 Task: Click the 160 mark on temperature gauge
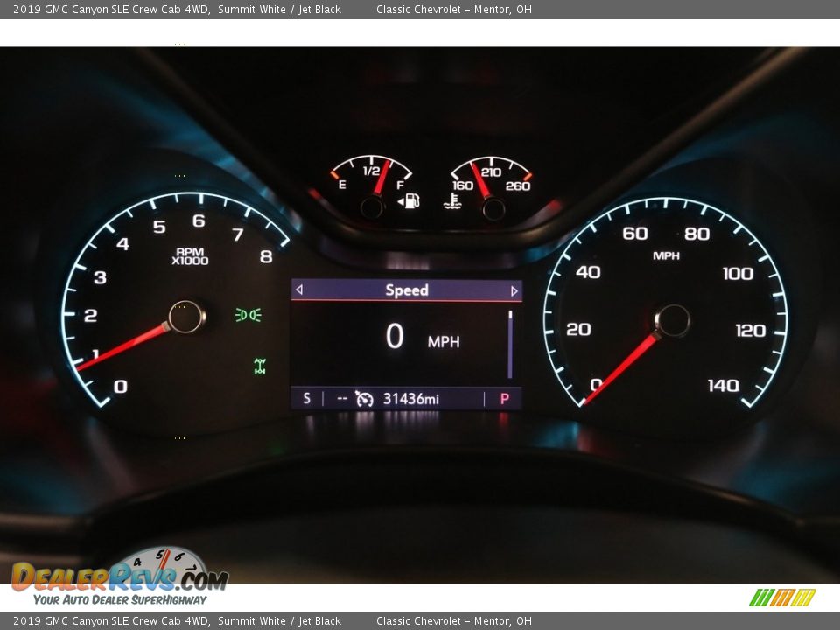tap(462, 185)
